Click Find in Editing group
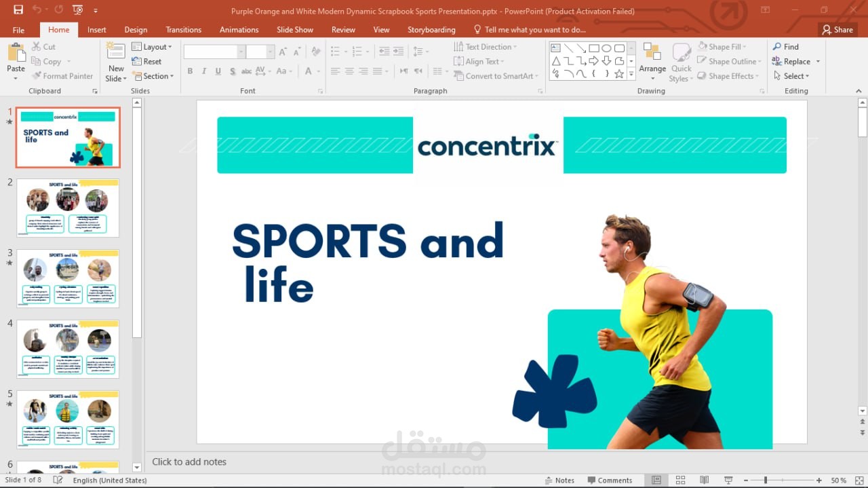Image resolution: width=868 pixels, height=488 pixels. click(785, 47)
